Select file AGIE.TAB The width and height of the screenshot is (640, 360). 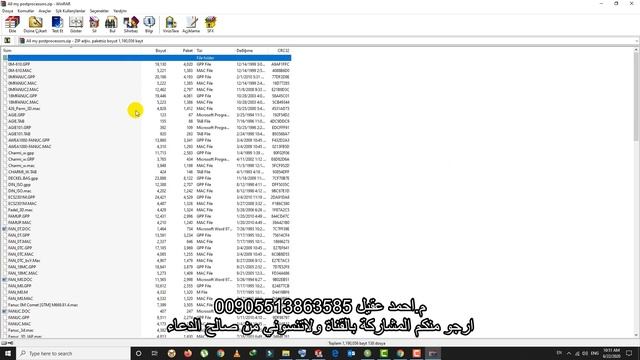coord(16,121)
